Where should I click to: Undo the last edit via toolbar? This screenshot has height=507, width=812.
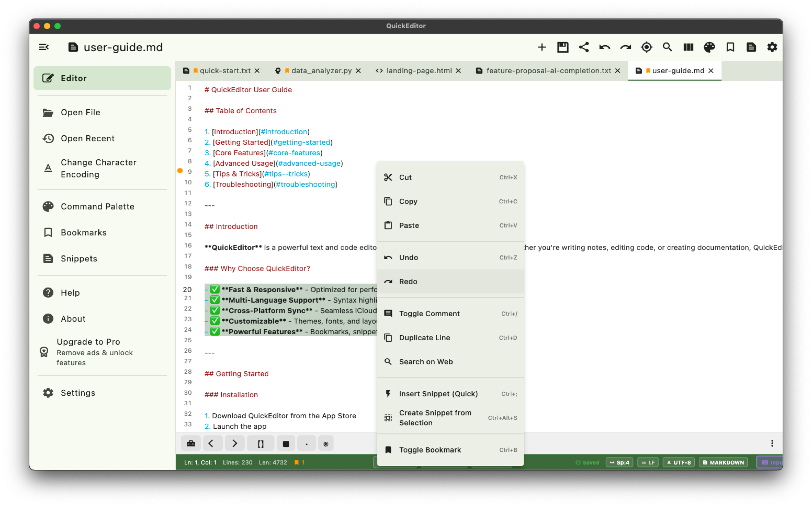click(x=604, y=47)
